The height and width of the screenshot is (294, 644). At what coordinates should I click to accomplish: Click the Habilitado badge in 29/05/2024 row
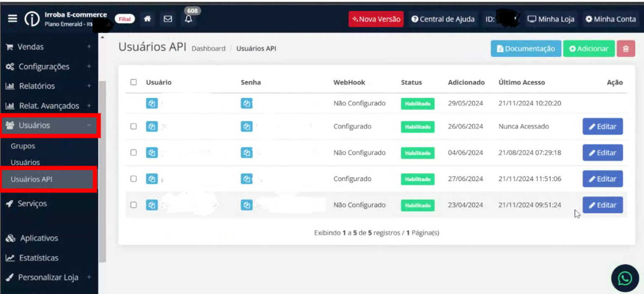tap(417, 104)
